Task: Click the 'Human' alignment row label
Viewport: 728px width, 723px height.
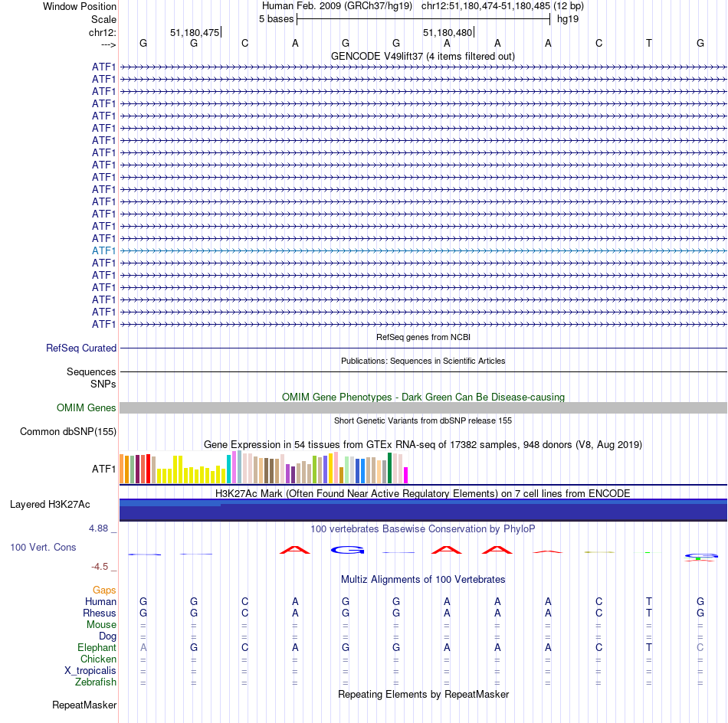Action: click(100, 601)
